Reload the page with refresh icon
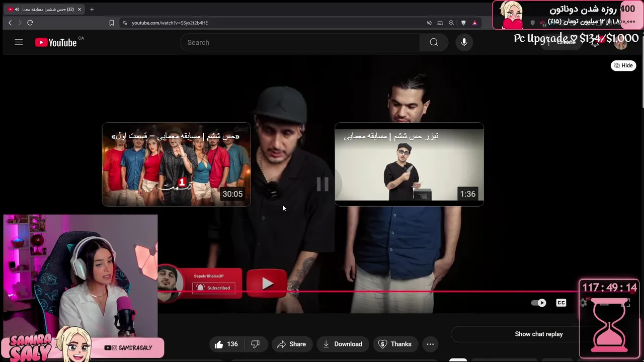 pos(30,23)
